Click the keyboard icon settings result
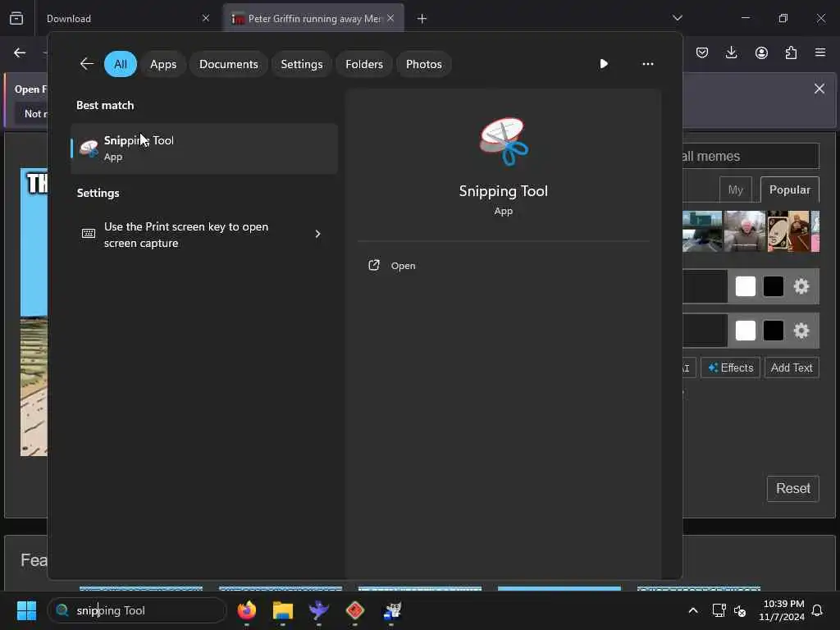The width and height of the screenshot is (840, 630). [x=89, y=234]
